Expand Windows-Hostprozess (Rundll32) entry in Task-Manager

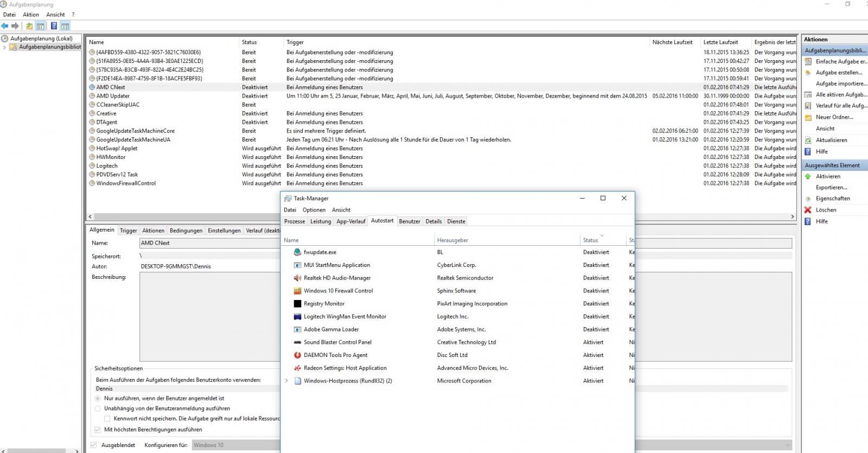coord(286,381)
